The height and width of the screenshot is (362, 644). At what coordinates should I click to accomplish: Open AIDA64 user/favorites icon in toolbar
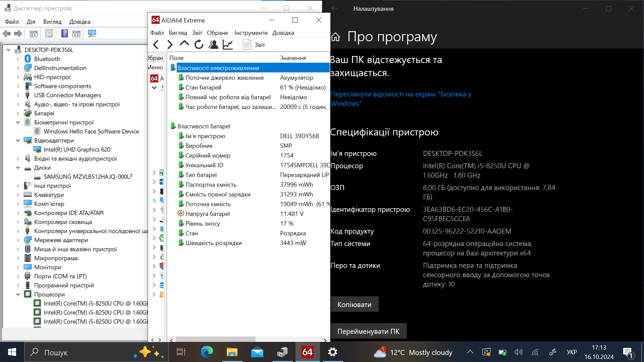(213, 45)
